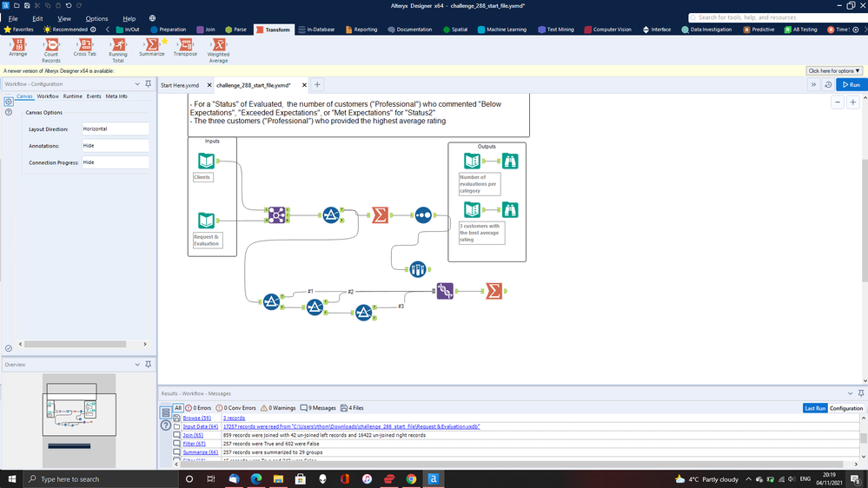Click the configuration panel horizontal scrollbar

click(x=76, y=344)
